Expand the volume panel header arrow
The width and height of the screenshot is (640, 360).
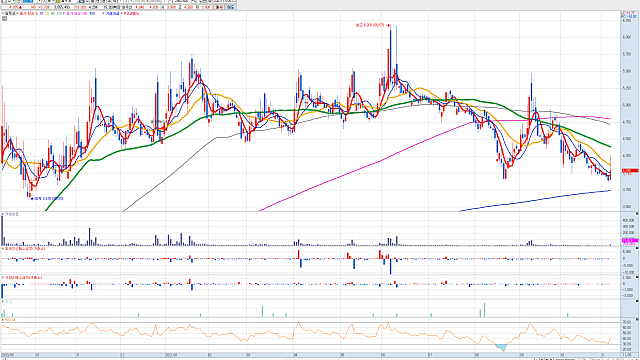[2, 214]
